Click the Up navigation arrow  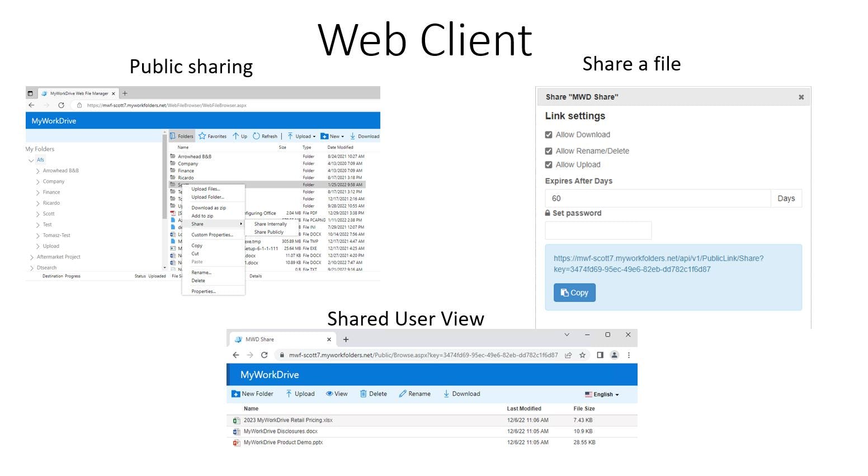pos(240,136)
